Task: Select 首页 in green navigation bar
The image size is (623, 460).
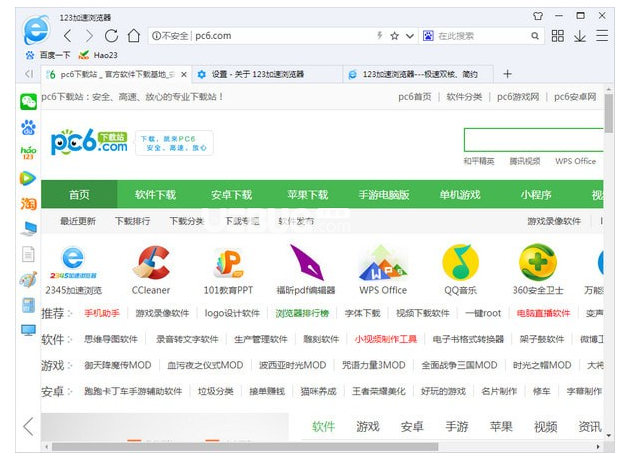Action: click(x=79, y=195)
